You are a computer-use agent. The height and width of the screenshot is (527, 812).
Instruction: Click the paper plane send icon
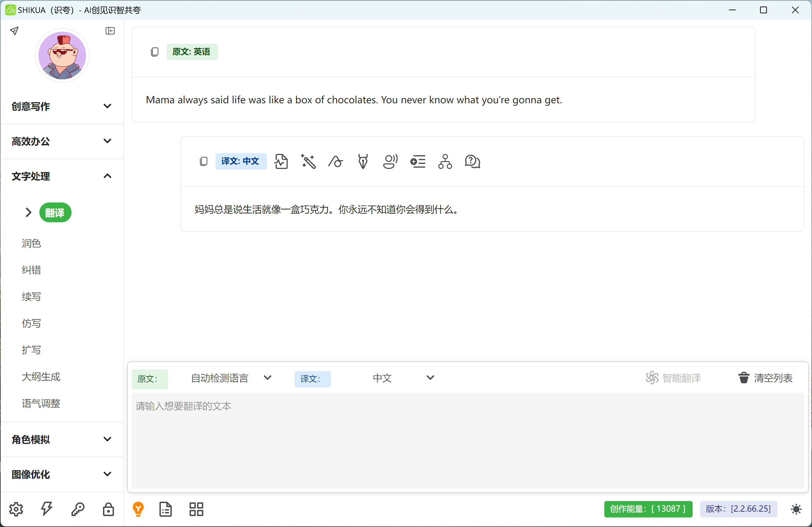tap(14, 31)
